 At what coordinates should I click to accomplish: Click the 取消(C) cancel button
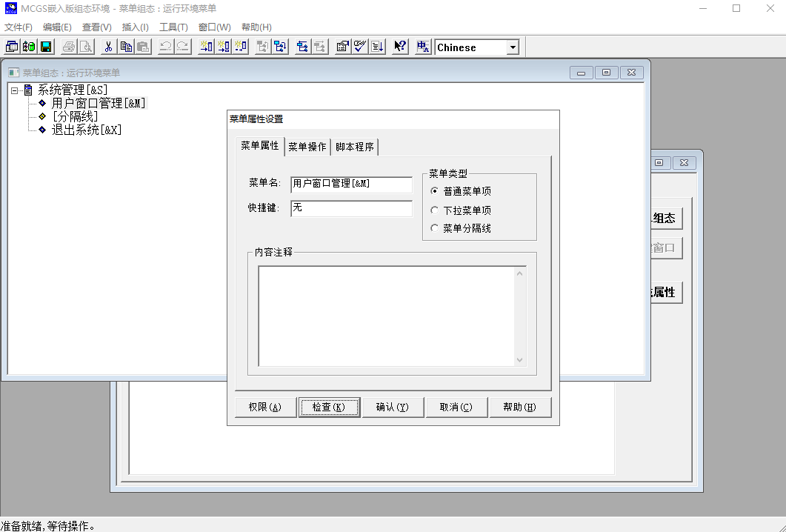(456, 407)
